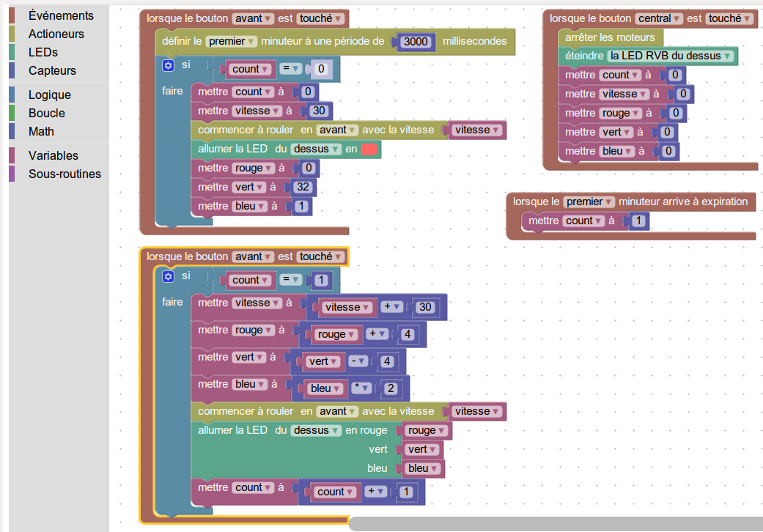This screenshot has height=532, width=763.
Task: Open the Événements block category
Action: point(61,15)
